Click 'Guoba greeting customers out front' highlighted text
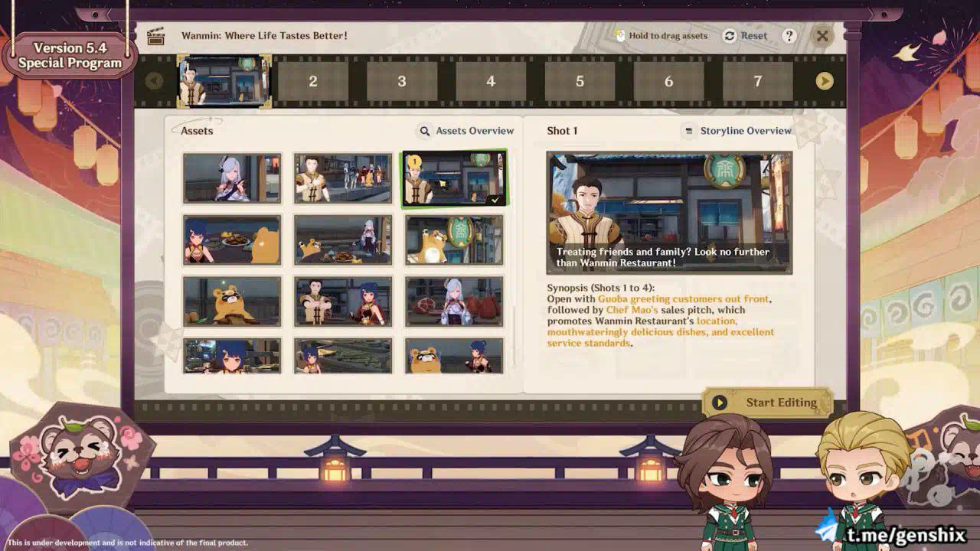The width and height of the screenshot is (980, 551). [x=684, y=299]
